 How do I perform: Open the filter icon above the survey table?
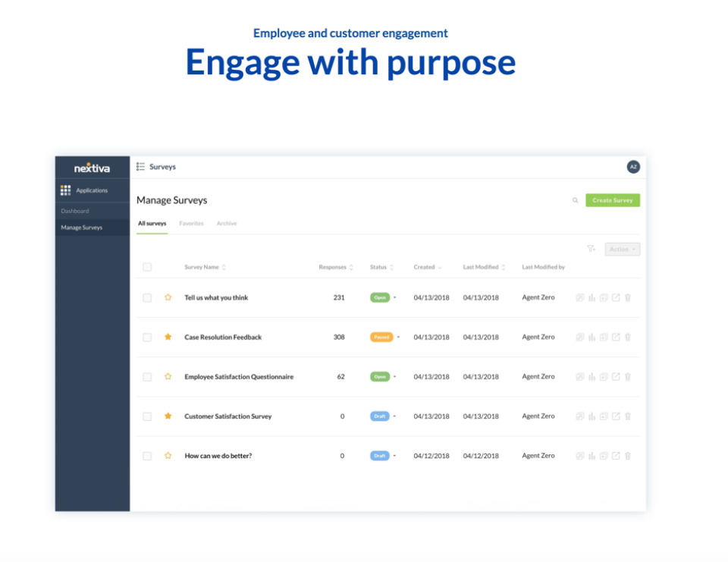tap(592, 249)
